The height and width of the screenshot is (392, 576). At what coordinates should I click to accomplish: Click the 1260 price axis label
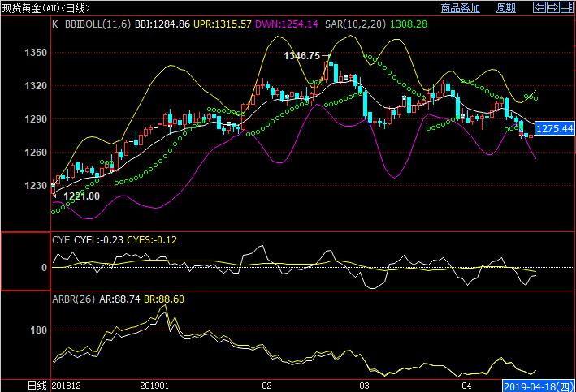[x=36, y=153]
